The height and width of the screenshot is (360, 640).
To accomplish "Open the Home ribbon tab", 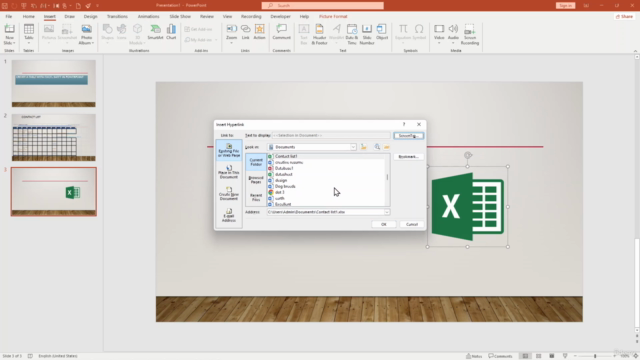I will click(x=29, y=16).
